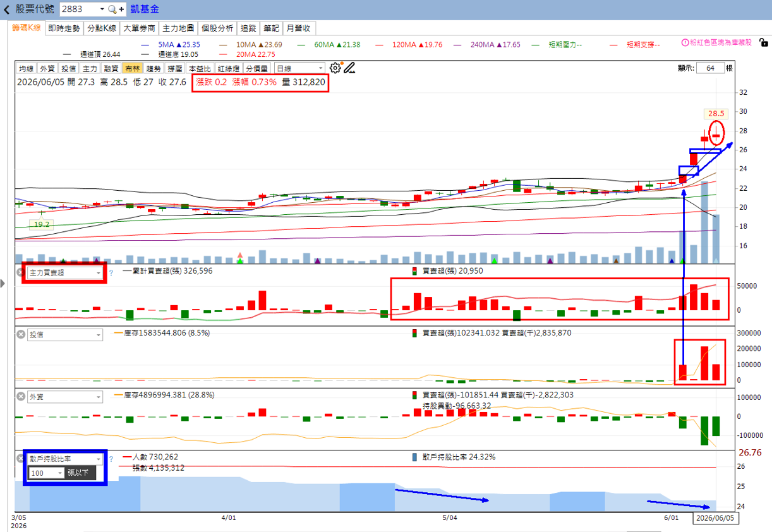This screenshot has width=772, height=532.
Task: Close the 外資 indicator panel
Action: click(x=21, y=397)
